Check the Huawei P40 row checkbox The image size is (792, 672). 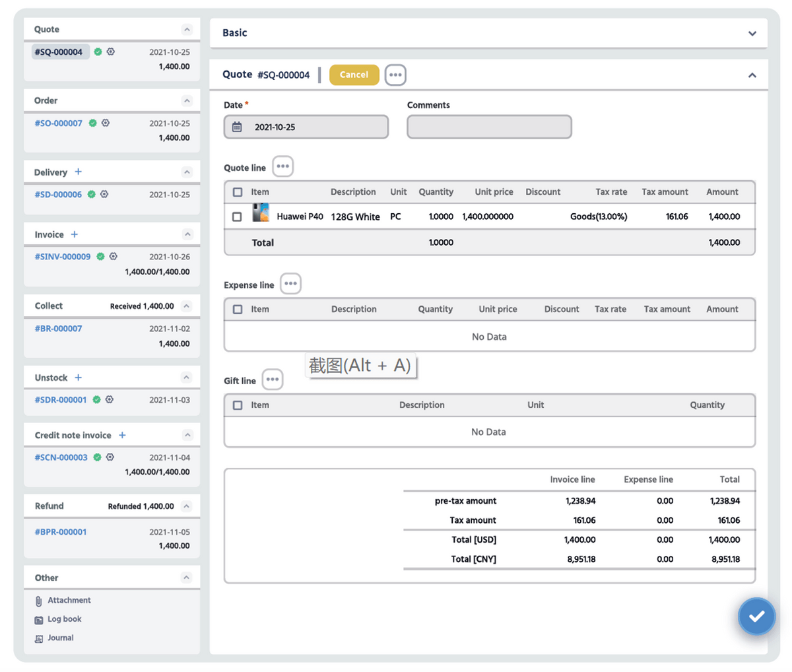tap(237, 217)
